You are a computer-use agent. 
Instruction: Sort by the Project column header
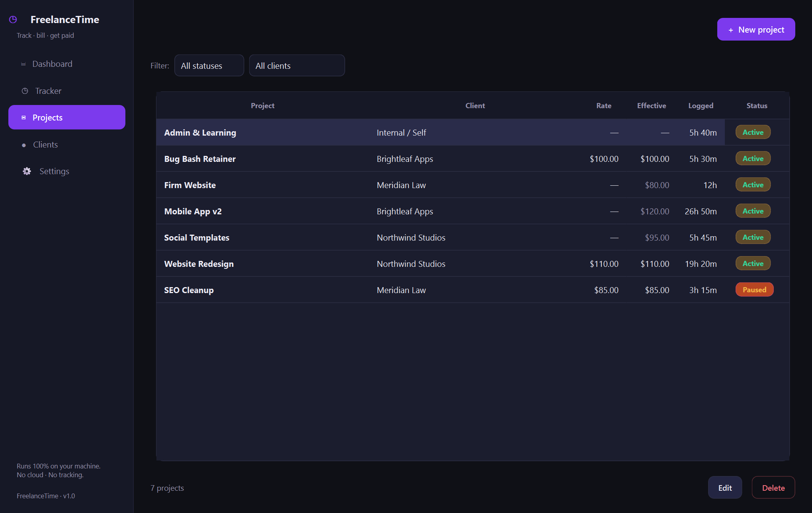click(x=263, y=106)
